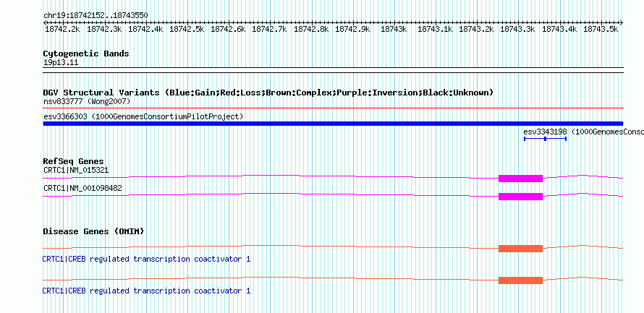
Task: Click the 18743.3k ruler tick label
Action: point(517,29)
